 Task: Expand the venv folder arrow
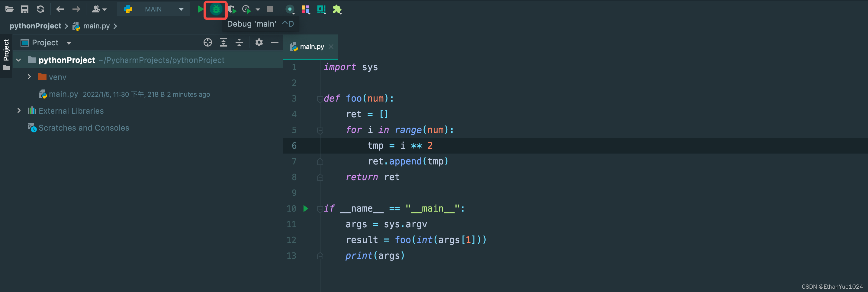click(29, 77)
